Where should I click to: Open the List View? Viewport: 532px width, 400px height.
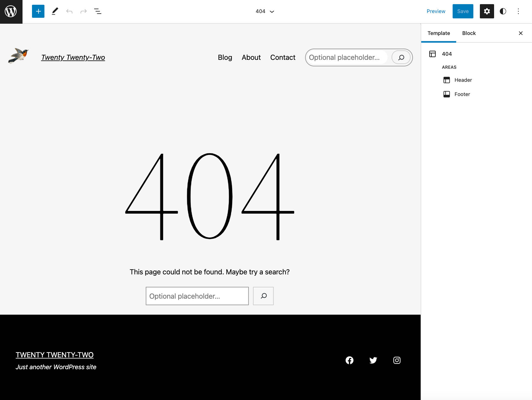97,11
